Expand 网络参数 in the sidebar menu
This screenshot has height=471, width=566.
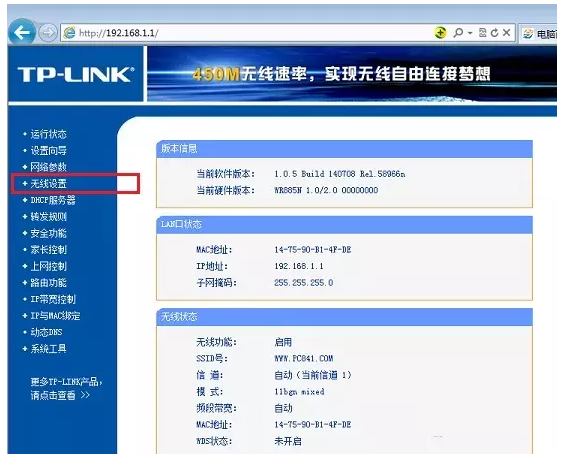(48, 167)
